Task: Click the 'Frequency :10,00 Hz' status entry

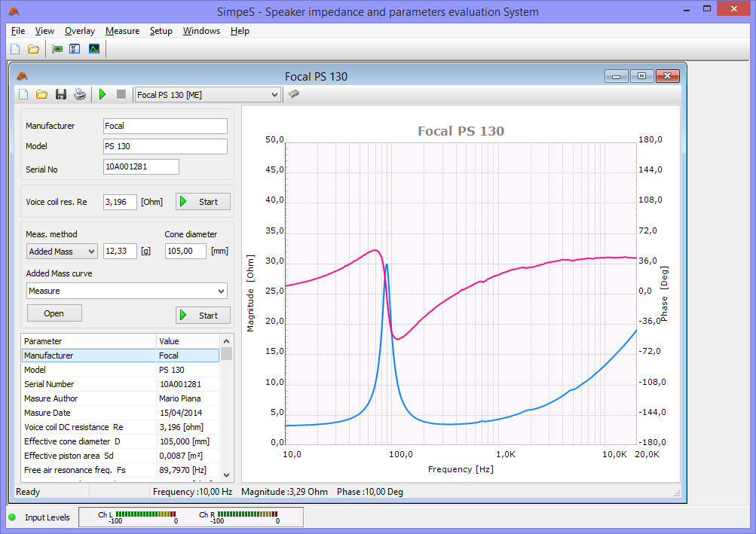Action: (192, 492)
